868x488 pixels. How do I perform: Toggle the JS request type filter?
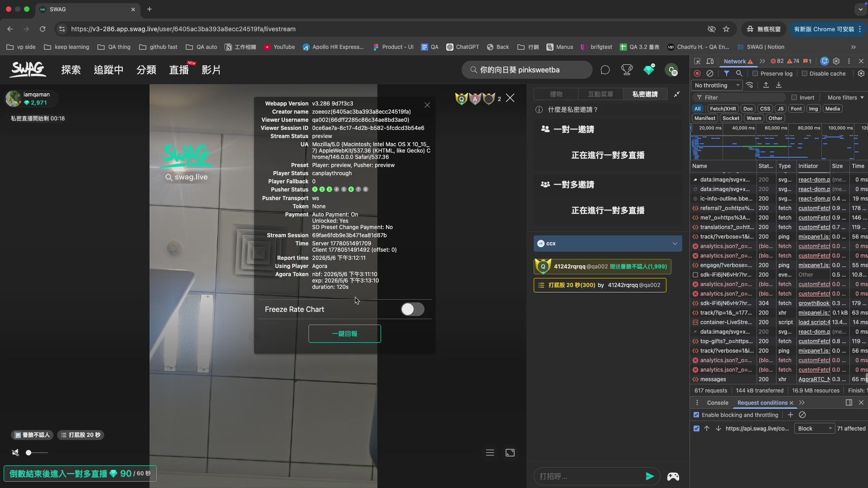point(780,109)
